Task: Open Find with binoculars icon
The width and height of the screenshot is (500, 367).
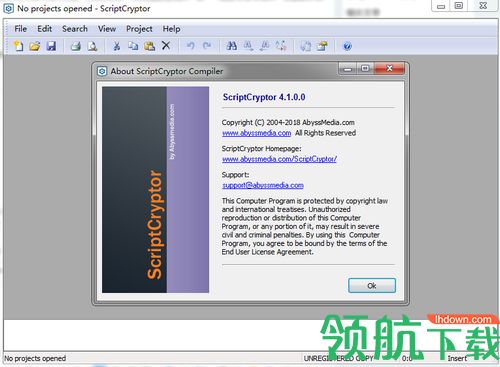Action: [x=231, y=46]
